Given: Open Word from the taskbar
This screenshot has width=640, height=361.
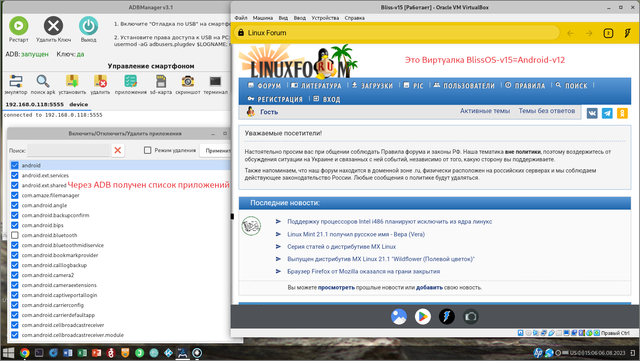Looking at the screenshot, I should coord(68,353).
